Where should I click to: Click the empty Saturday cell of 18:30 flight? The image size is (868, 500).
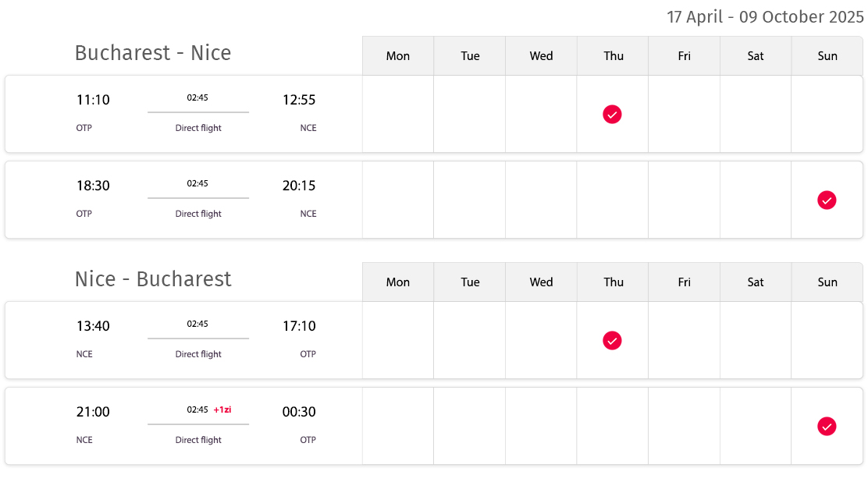pos(756,200)
